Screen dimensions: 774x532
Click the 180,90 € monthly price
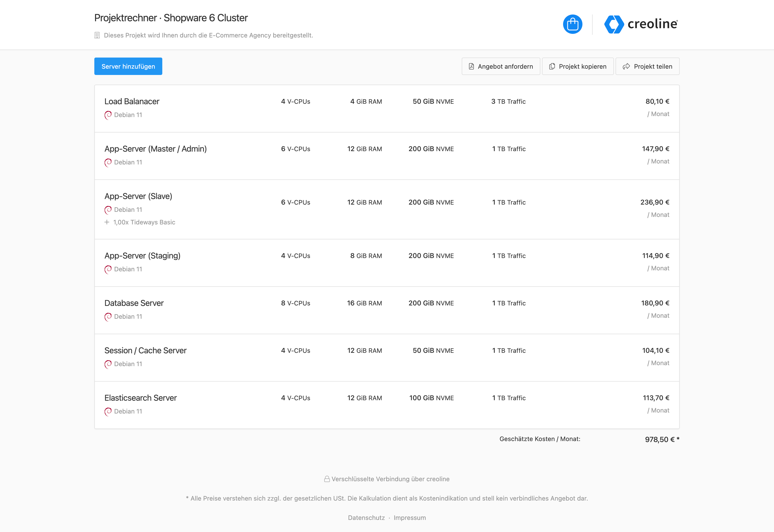(655, 303)
